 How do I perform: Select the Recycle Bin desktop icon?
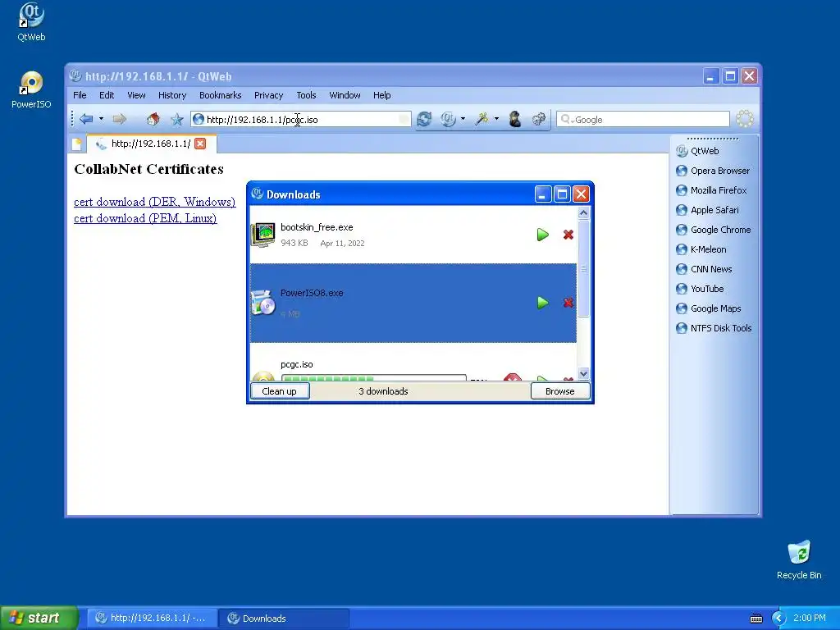tap(799, 559)
